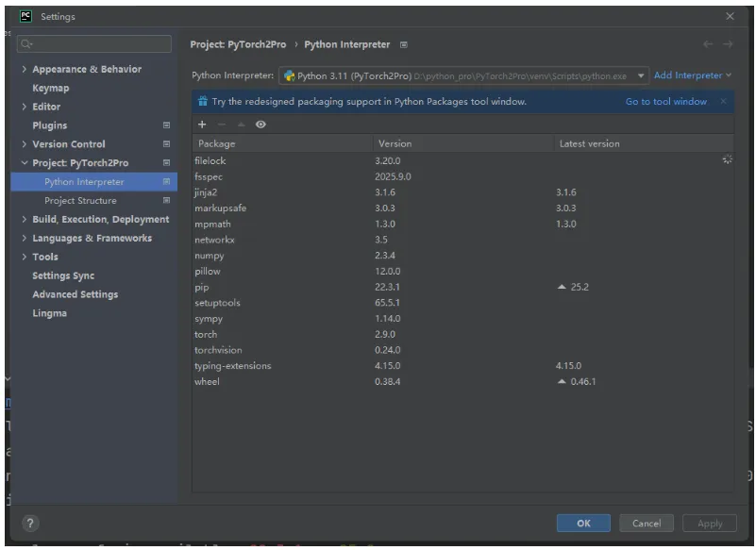Expand the Version Control section
756x550 pixels.
[25, 144]
